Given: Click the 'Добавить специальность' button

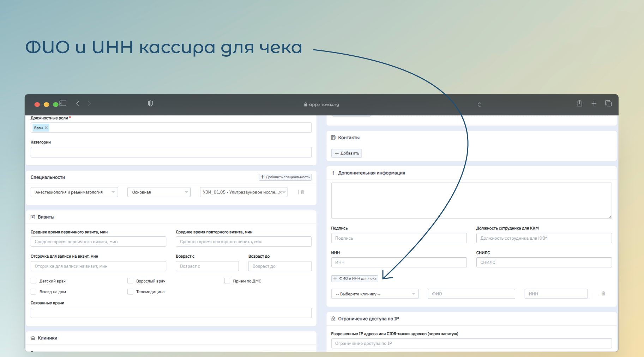Looking at the screenshot, I should [285, 177].
